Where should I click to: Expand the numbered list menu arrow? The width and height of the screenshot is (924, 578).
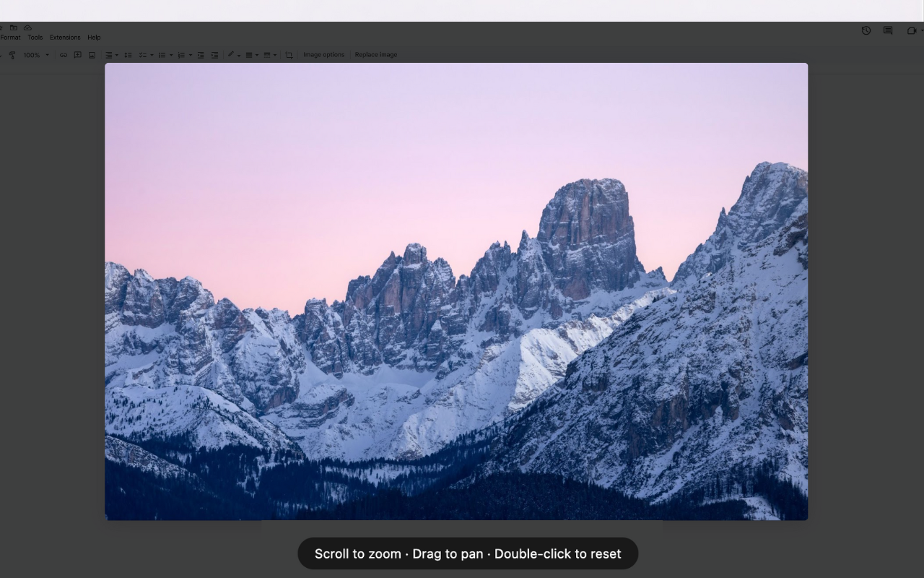[191, 55]
